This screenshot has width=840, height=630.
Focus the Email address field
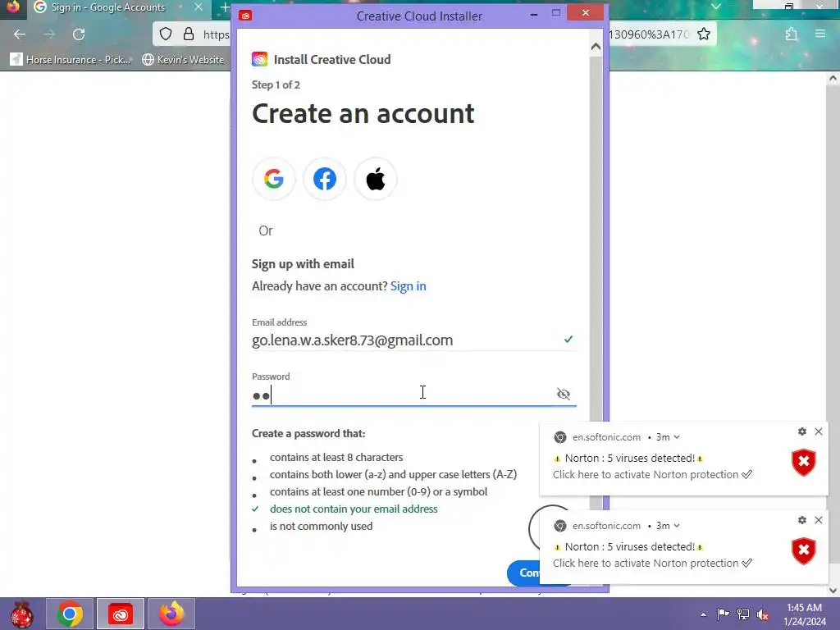[413, 340]
